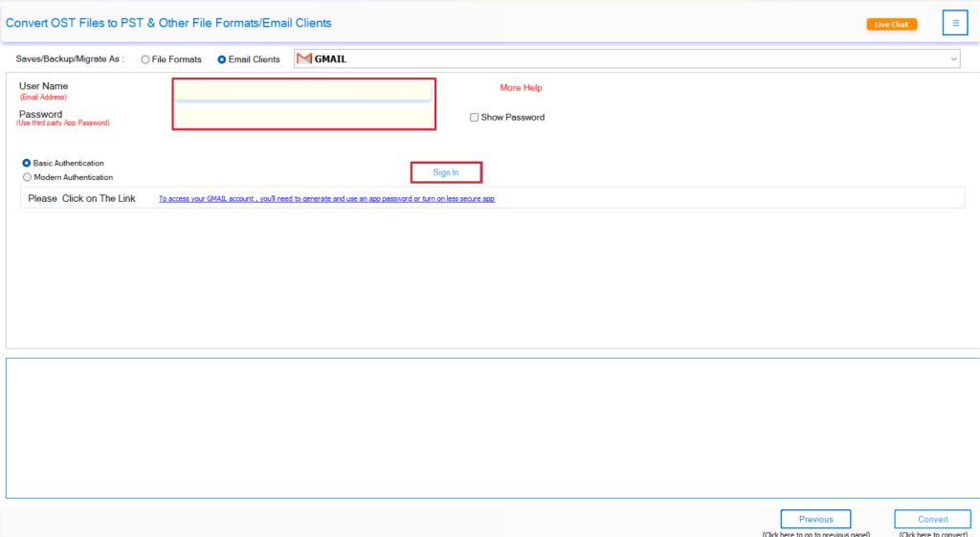The height and width of the screenshot is (537, 980).
Task: Click the '(Use third party App Password)' hint
Action: [x=63, y=123]
